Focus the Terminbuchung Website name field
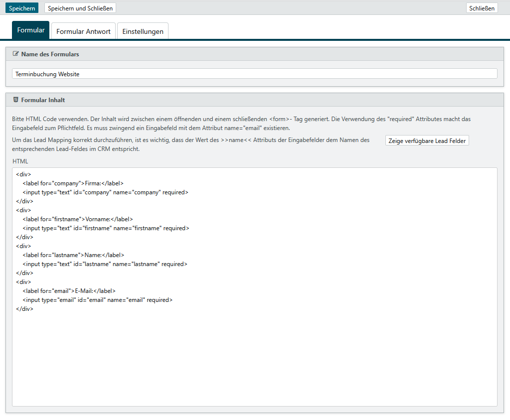The image size is (510, 420). [254, 74]
